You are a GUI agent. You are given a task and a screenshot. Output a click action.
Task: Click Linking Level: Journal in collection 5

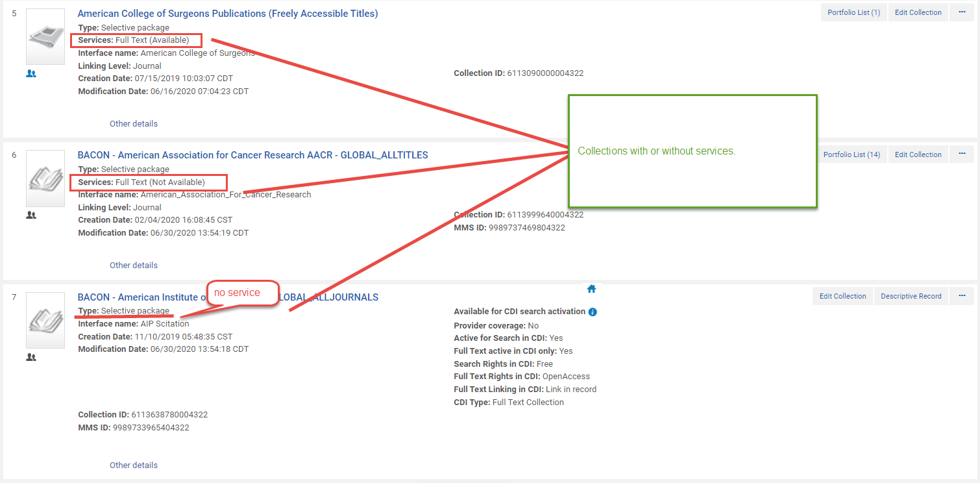[x=120, y=66]
